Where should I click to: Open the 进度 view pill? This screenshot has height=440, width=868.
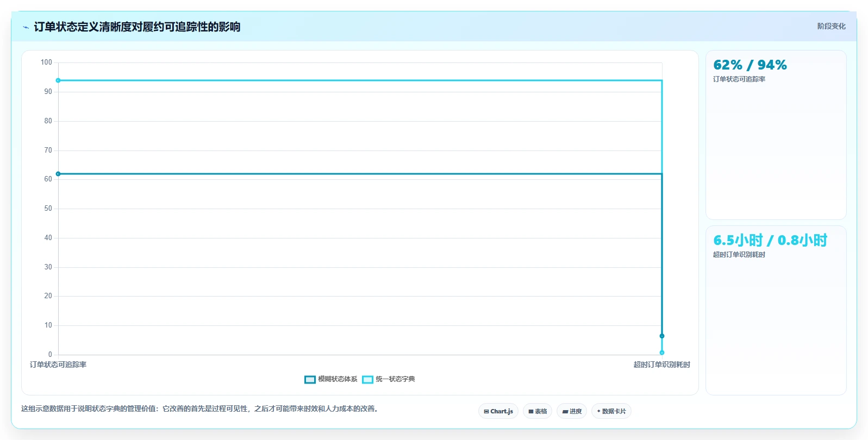pos(572,411)
